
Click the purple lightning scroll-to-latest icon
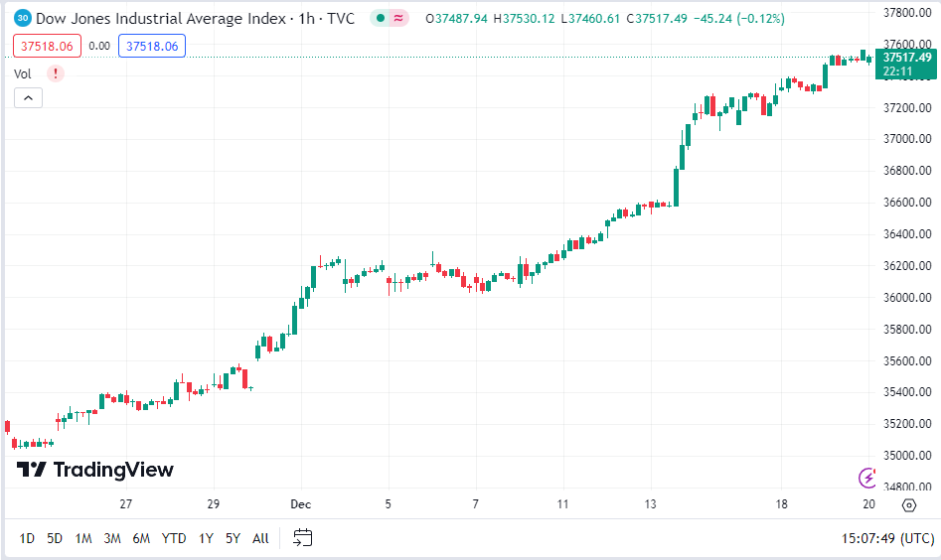[866, 478]
